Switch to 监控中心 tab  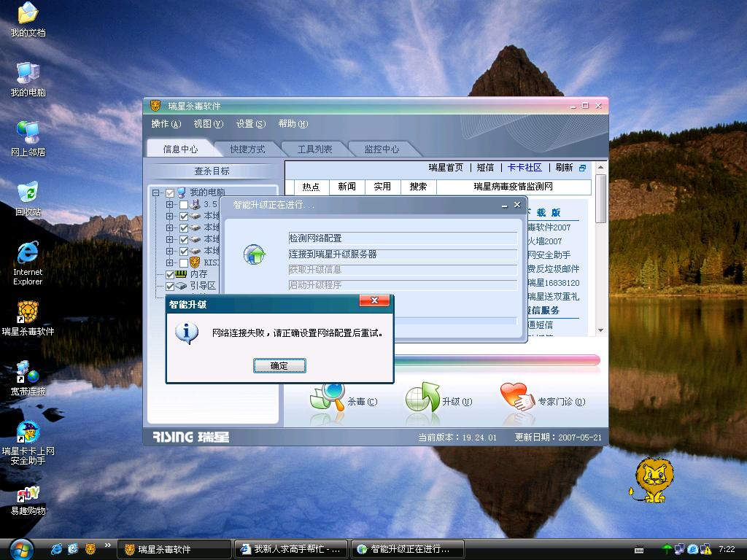pos(382,149)
